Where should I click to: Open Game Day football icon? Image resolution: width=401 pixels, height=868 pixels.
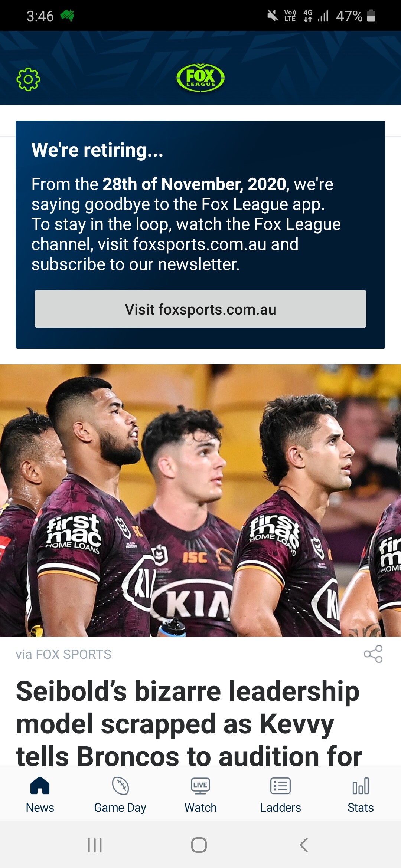coord(120,785)
